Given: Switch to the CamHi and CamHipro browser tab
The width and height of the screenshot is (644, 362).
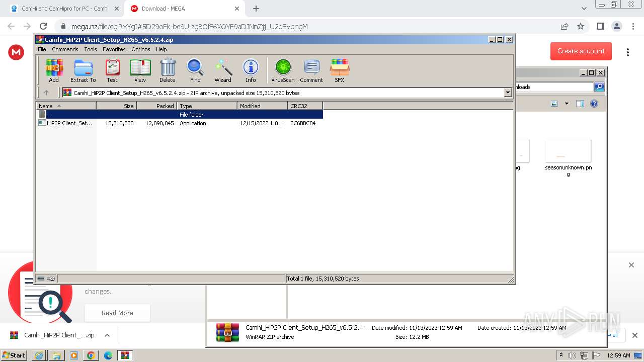Looking at the screenshot, I should click(x=65, y=9).
